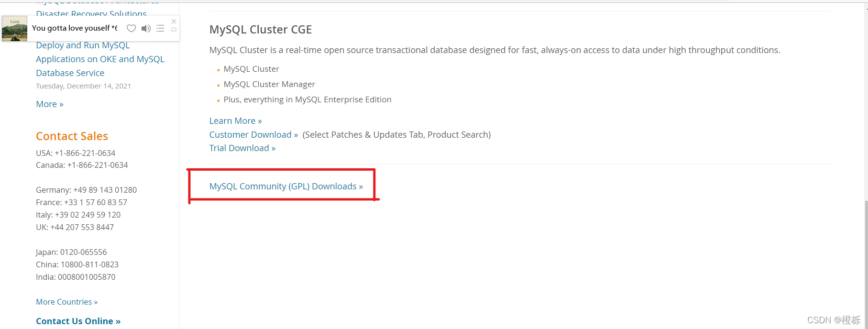
Task: Click the Contact Sales heading
Action: [x=72, y=136]
